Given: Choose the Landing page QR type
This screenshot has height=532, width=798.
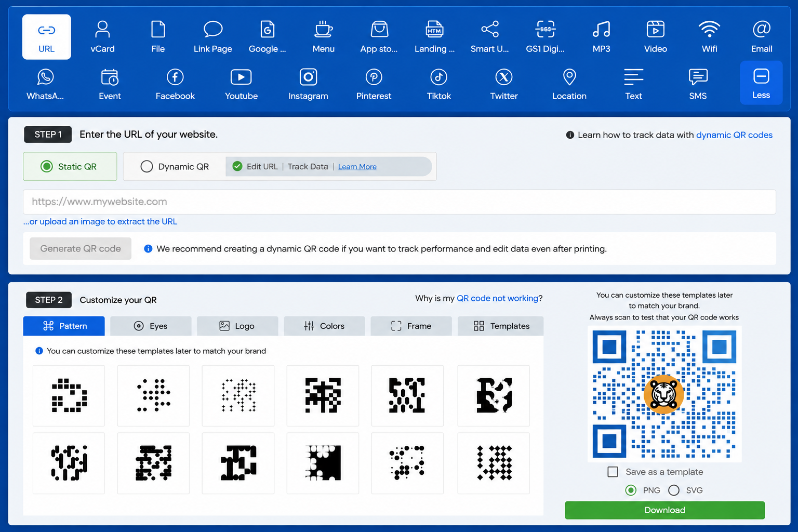Looking at the screenshot, I should tap(434, 37).
